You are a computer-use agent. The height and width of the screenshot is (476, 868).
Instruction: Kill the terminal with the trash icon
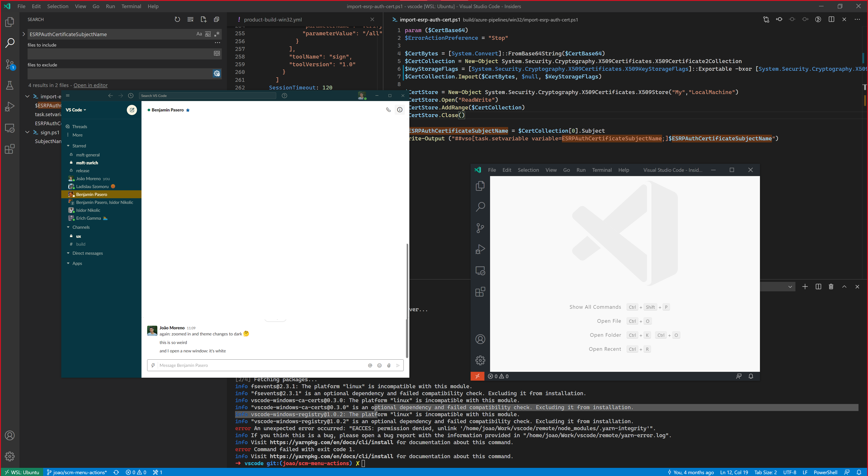coord(831,287)
